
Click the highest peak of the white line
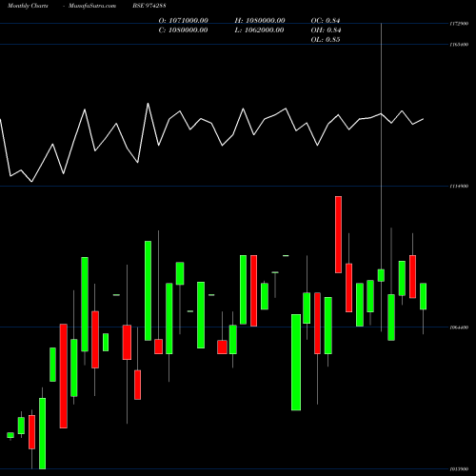148,104
